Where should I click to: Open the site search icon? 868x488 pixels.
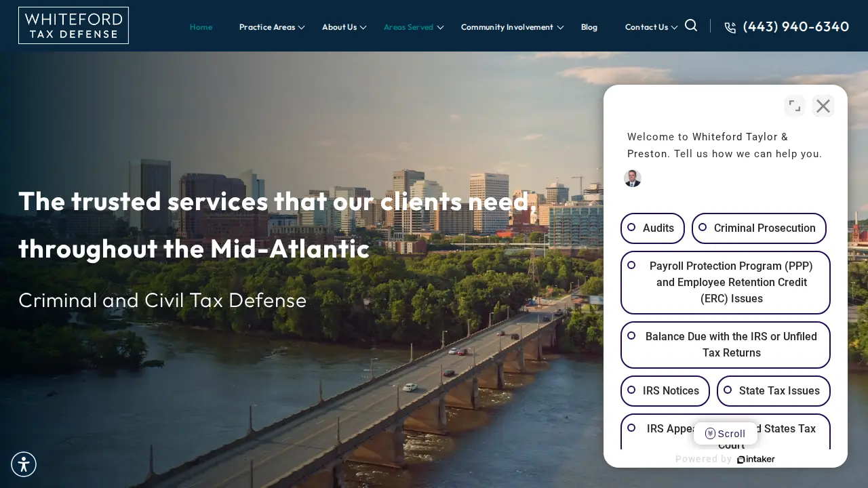(691, 26)
